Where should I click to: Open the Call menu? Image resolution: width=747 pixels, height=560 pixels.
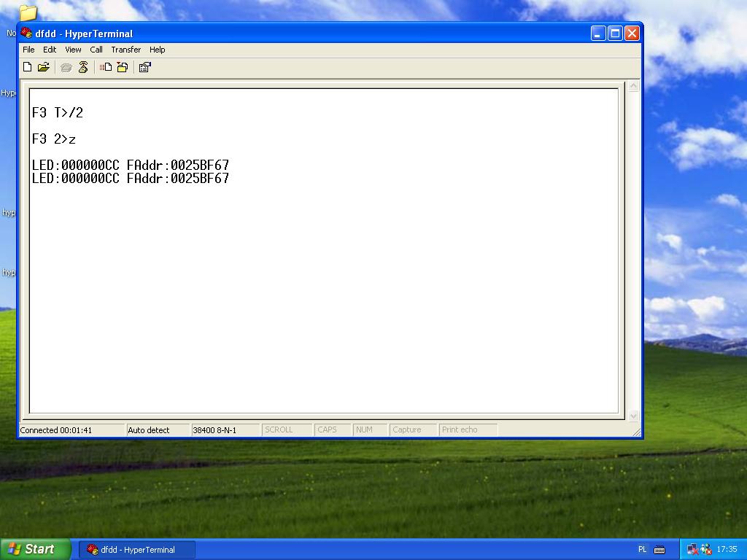click(96, 50)
